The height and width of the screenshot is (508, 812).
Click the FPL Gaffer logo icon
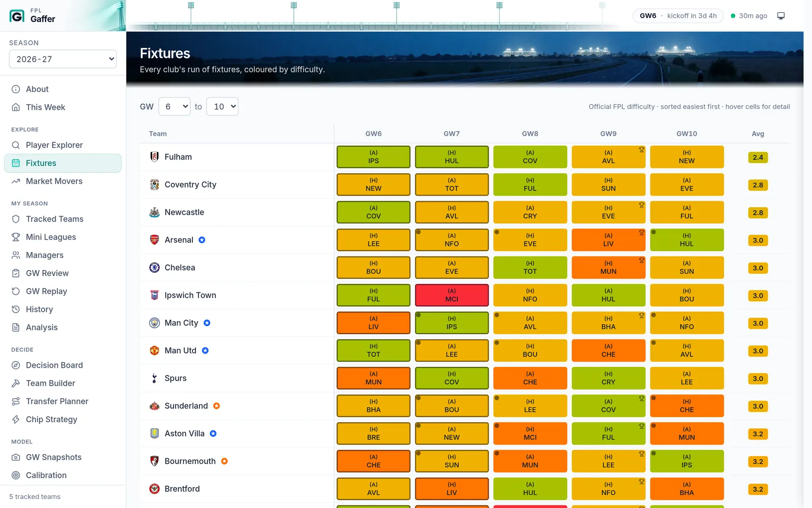click(x=17, y=16)
